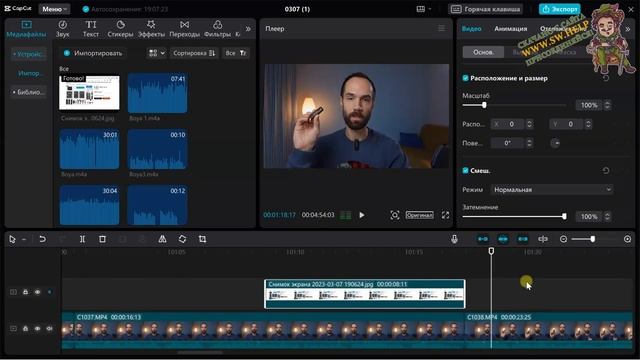This screenshot has height=360, width=640.
Task: Delete the selected timeline clip
Action: (x=102, y=239)
